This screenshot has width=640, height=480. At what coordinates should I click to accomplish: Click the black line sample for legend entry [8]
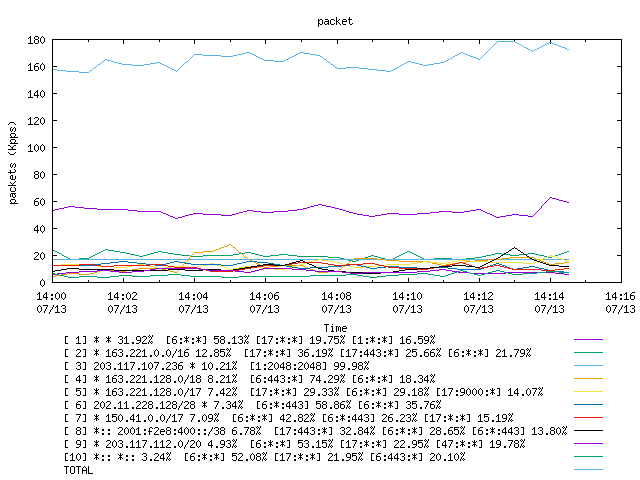[x=588, y=431]
